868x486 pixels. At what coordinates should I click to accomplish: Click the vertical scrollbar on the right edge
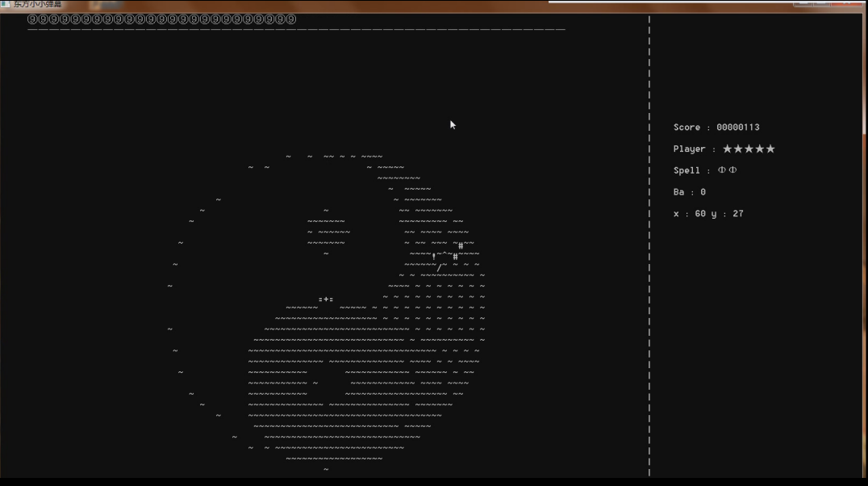[x=864, y=81]
